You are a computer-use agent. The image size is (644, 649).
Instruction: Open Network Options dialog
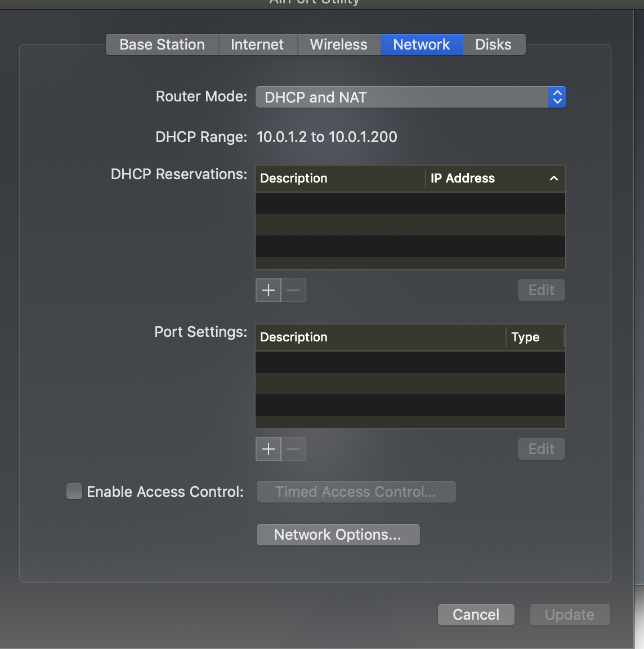point(338,535)
